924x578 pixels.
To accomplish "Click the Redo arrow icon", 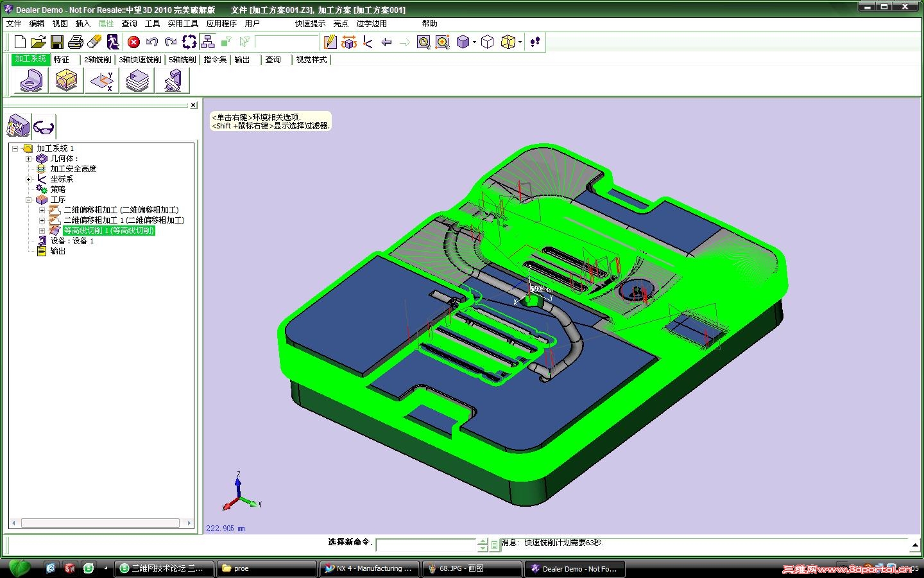I will pos(171,42).
